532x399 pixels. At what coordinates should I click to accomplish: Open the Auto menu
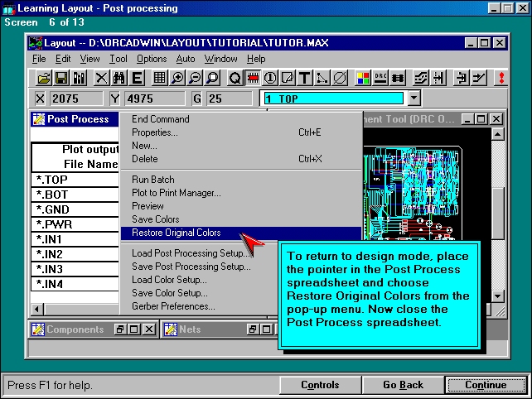(x=186, y=59)
